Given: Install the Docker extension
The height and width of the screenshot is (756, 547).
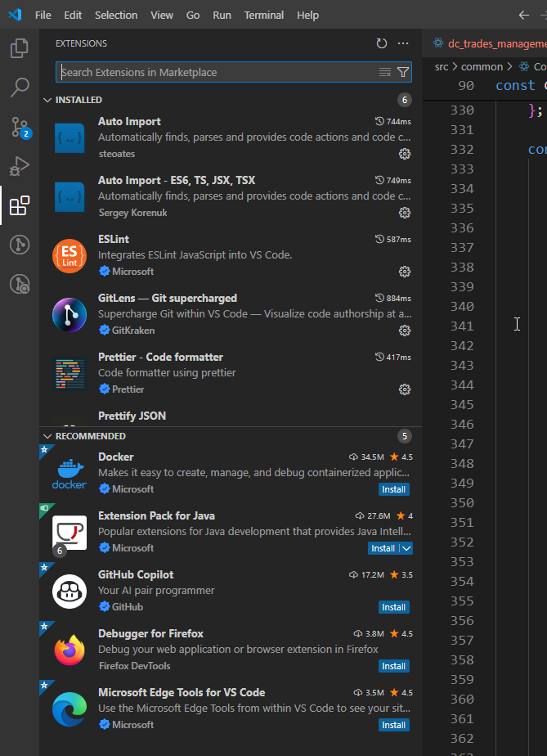Looking at the screenshot, I should tap(394, 489).
